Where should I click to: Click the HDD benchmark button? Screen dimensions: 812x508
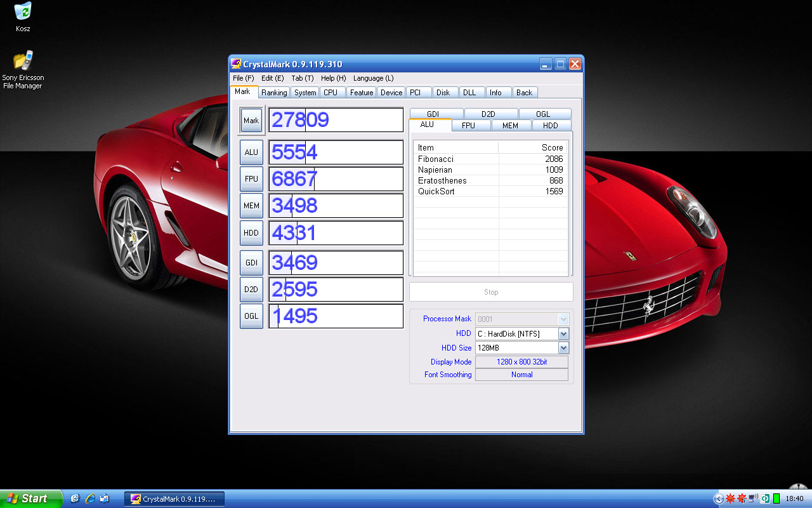[251, 233]
